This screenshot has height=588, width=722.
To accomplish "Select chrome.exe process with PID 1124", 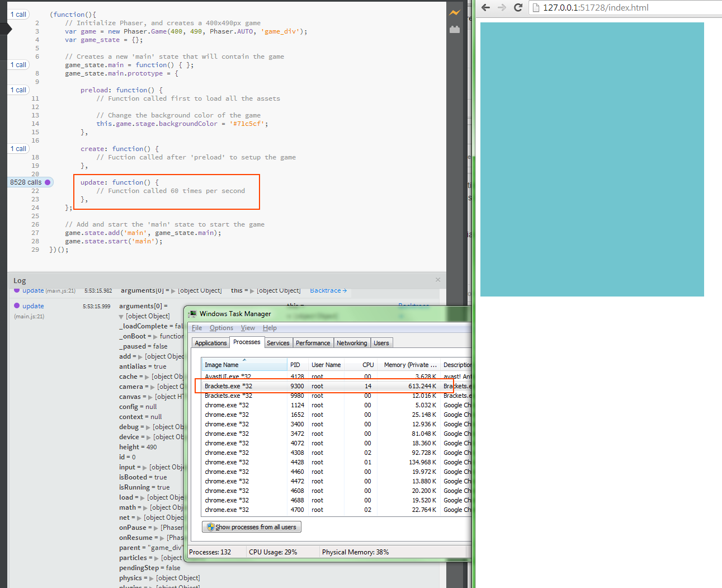I will 337,405.
